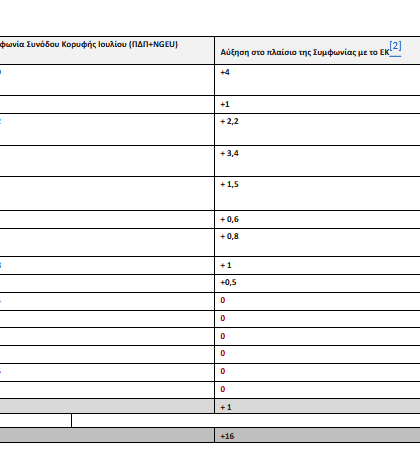Click the cell with + 3,4
The height and width of the screenshot is (461, 420).
317,161
